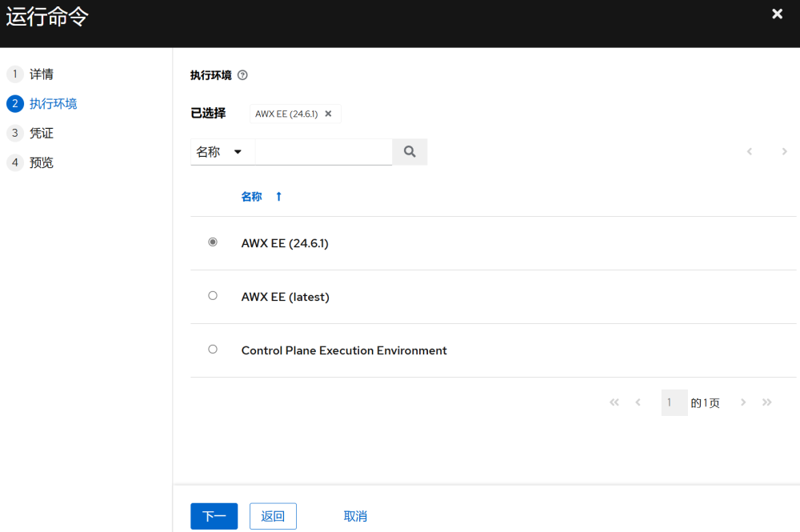Select the AWX EE (24.6.1) radio button

[212, 242]
